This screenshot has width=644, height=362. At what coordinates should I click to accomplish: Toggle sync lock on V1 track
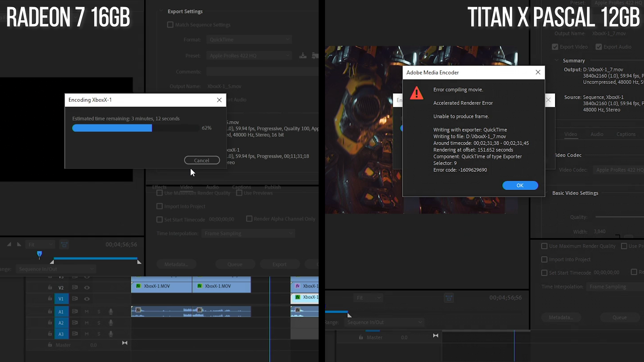click(75, 299)
